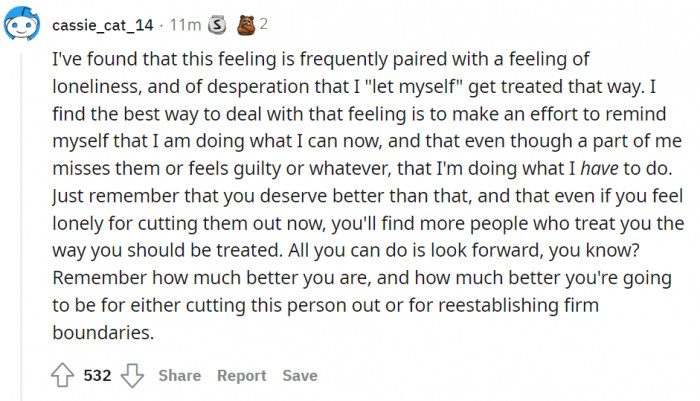The height and width of the screenshot is (401, 700).
Task: Click the 532 vote score
Action: tap(97, 376)
